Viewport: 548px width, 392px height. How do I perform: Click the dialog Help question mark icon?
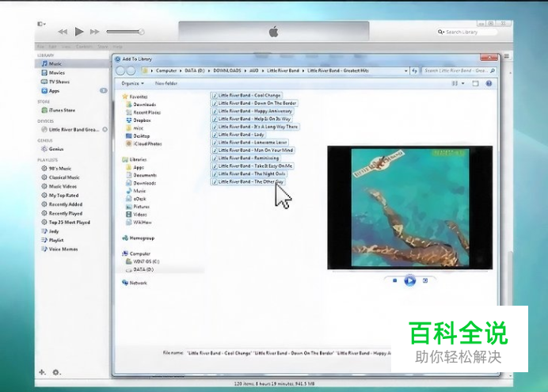489,83
